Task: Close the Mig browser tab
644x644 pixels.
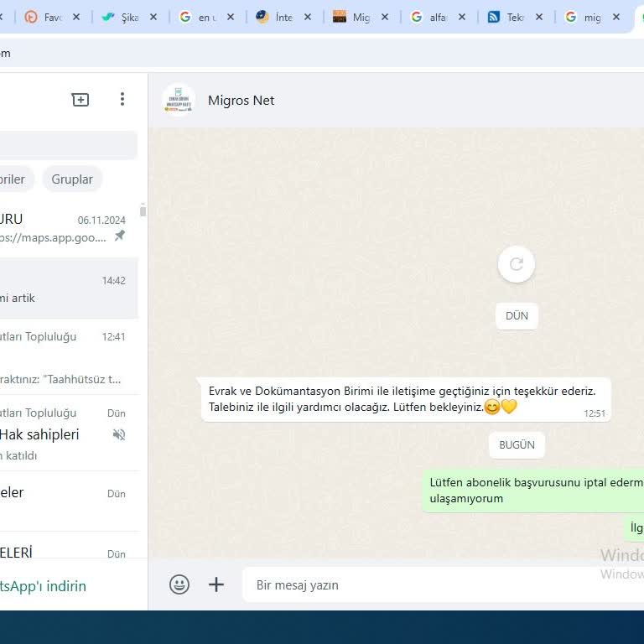Action: pos(385,17)
